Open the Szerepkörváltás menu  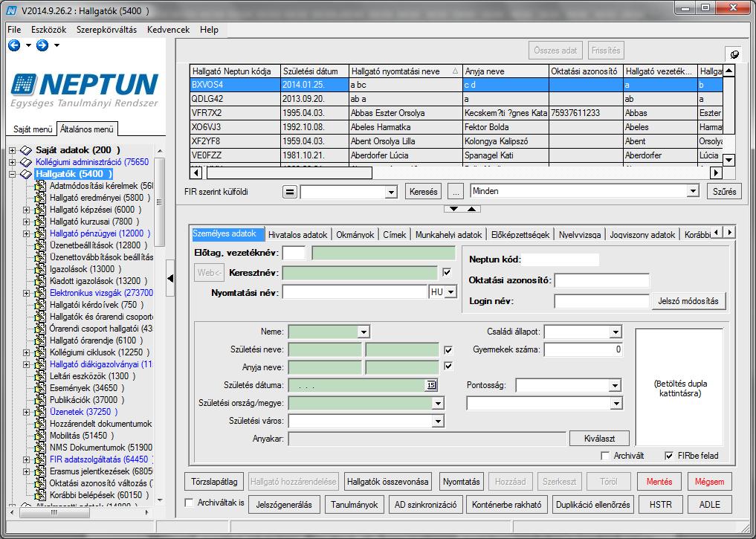(106, 30)
